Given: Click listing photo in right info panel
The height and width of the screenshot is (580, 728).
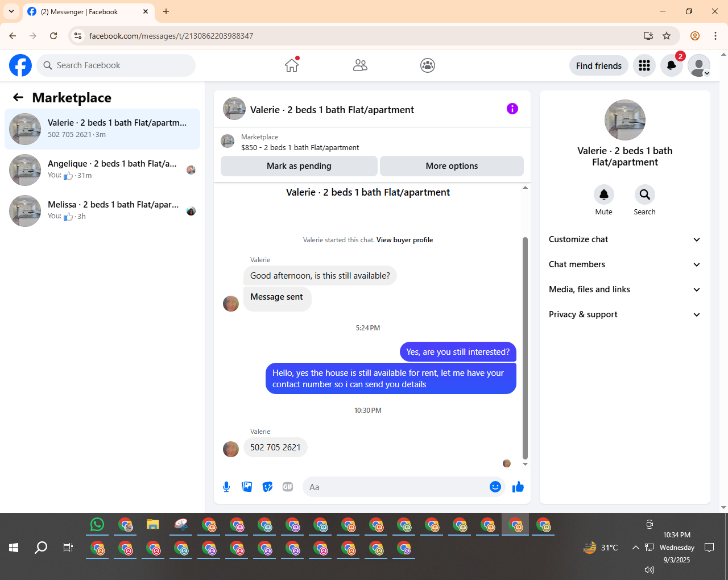Looking at the screenshot, I should point(625,120).
